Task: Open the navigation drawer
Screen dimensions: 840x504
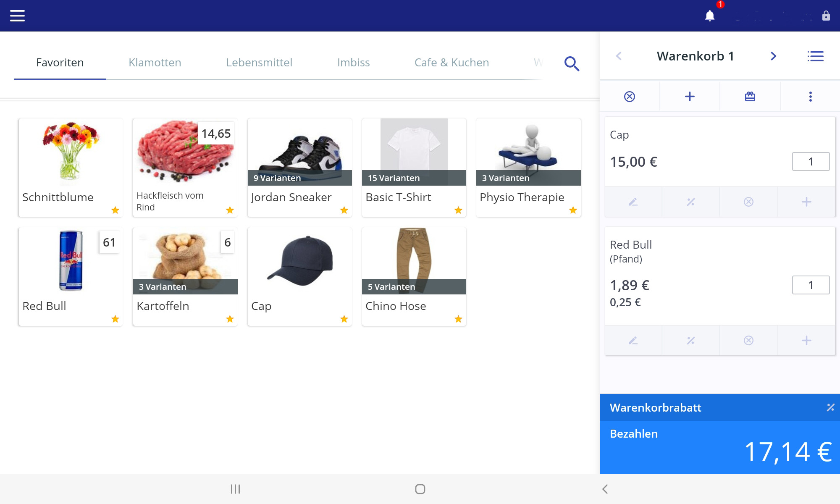Action: click(17, 16)
